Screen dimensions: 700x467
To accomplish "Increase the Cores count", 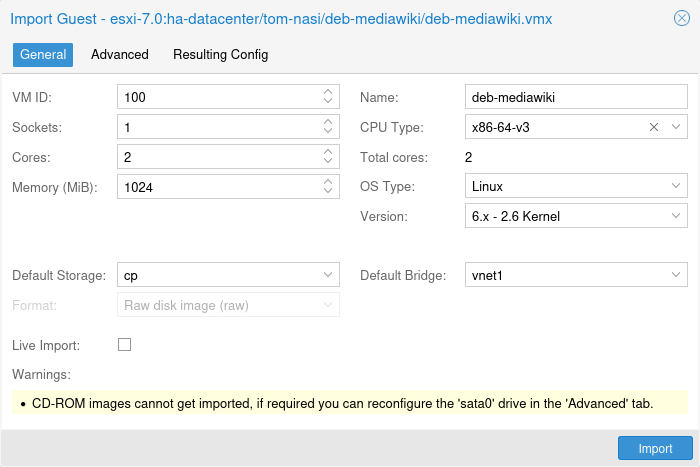I will pyautogui.click(x=328, y=153).
